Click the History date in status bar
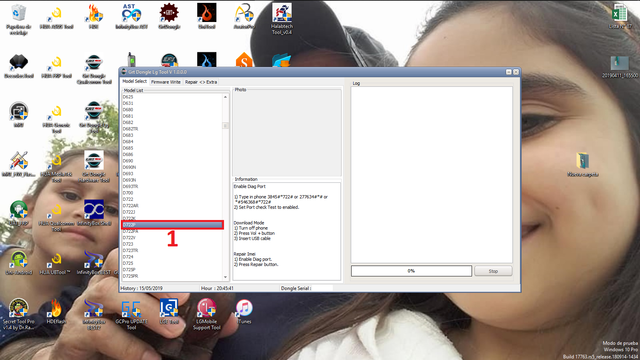Viewport: 640px width, 360px height. click(151, 288)
